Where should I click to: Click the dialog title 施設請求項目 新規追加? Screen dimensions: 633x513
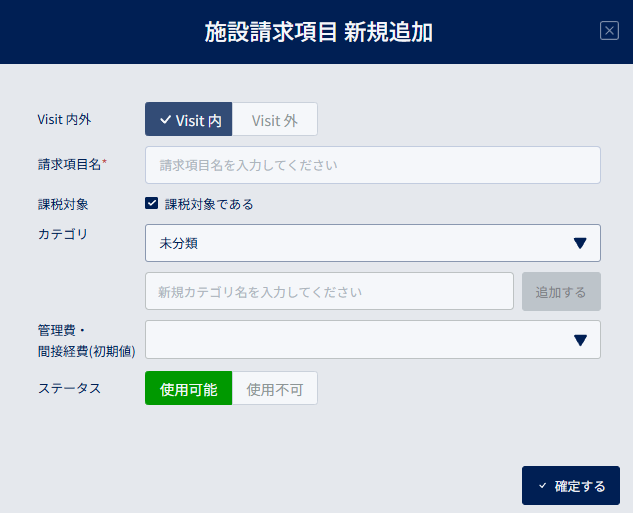point(319,32)
